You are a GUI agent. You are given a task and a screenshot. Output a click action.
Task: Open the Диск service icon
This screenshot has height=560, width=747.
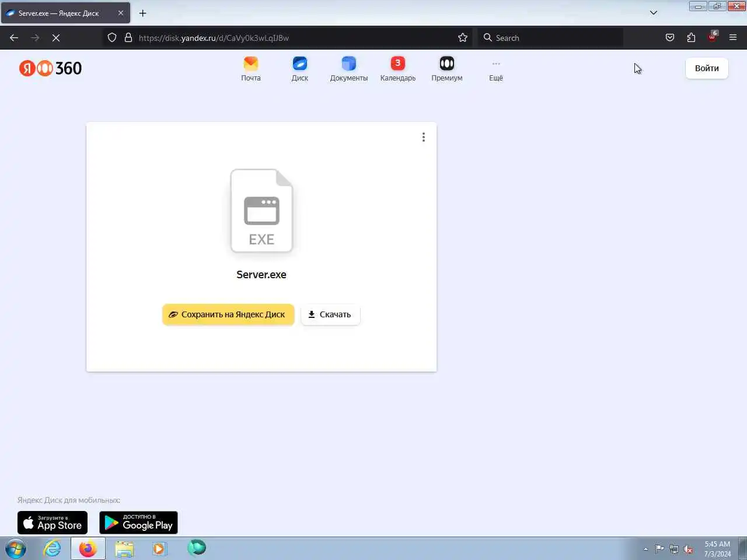[x=300, y=69]
